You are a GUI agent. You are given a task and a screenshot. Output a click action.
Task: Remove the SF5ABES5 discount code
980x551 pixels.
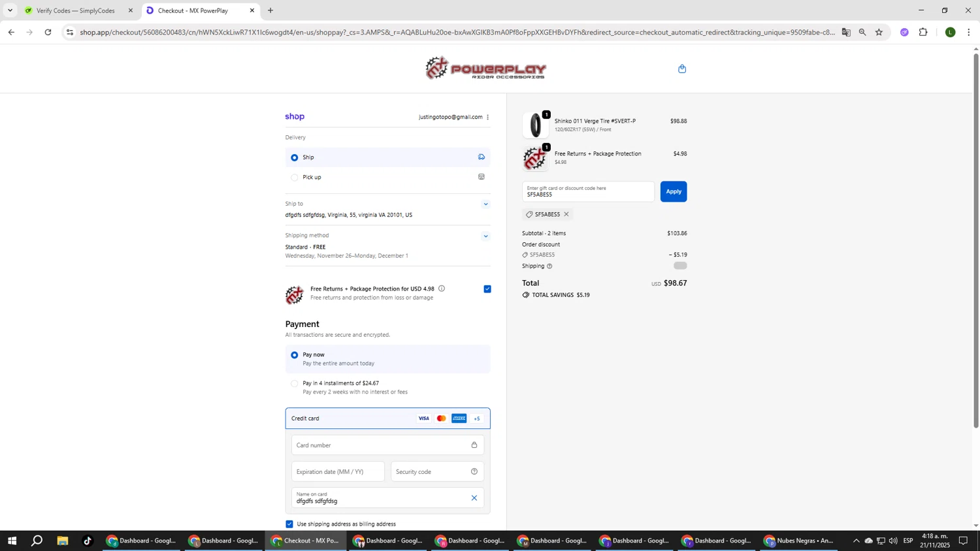coord(566,215)
